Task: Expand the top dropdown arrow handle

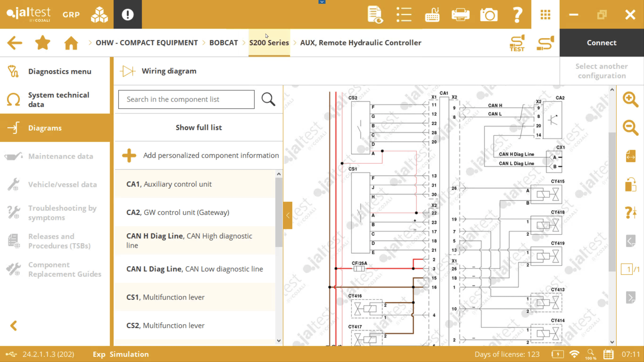Action: click(322, 2)
